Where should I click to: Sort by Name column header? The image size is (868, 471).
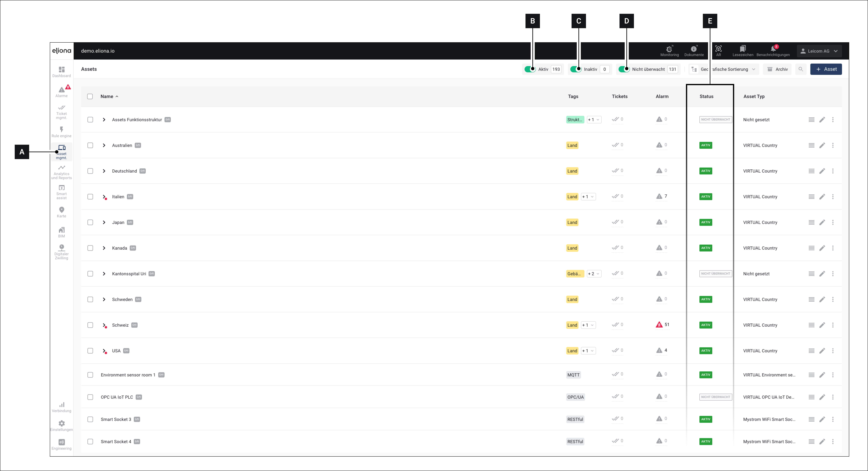pyautogui.click(x=107, y=96)
